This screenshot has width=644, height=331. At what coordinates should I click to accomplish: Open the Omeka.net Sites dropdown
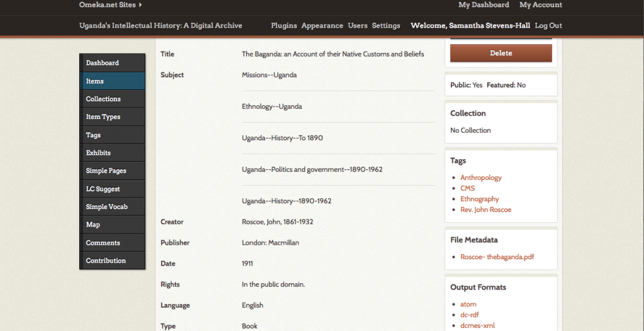coord(110,5)
